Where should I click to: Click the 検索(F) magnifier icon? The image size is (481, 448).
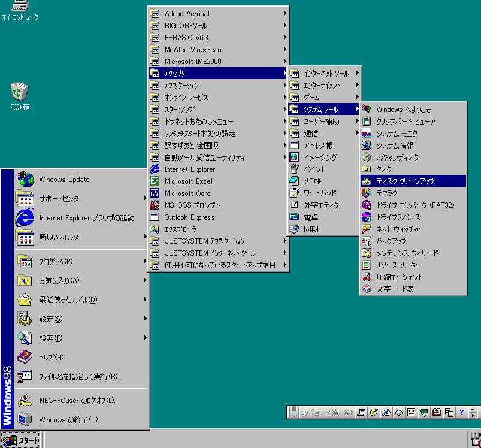25,338
